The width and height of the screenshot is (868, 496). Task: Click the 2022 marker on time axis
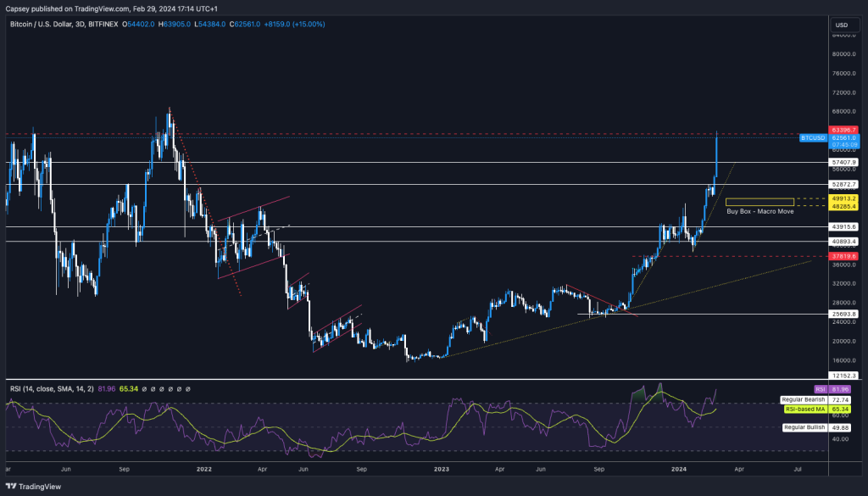tap(204, 467)
